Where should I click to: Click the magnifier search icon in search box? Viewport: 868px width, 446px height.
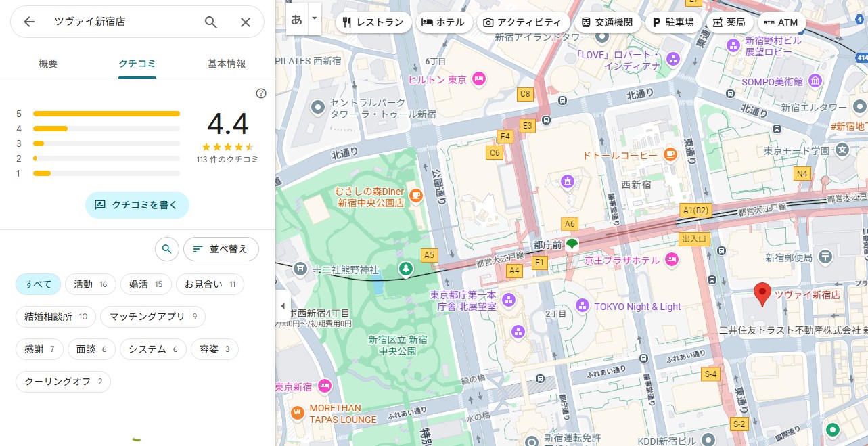pyautogui.click(x=211, y=22)
